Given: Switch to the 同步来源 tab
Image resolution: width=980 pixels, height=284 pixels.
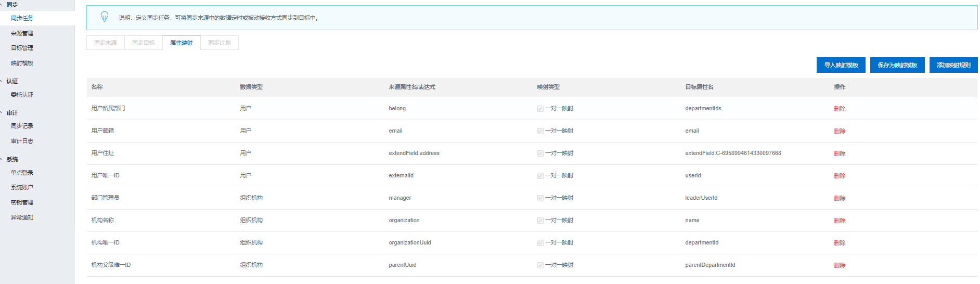Looking at the screenshot, I should (106, 43).
